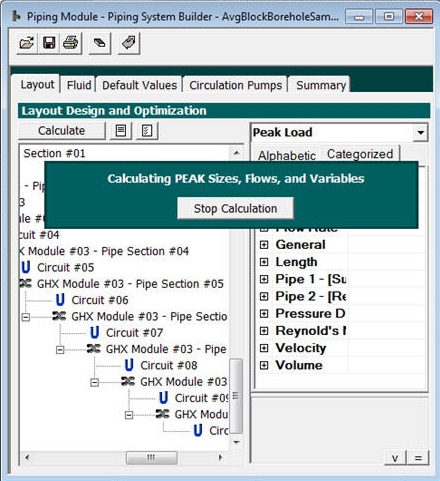Select Circuit #06 tree item
Screen dimensions: 440x481
[100, 300]
